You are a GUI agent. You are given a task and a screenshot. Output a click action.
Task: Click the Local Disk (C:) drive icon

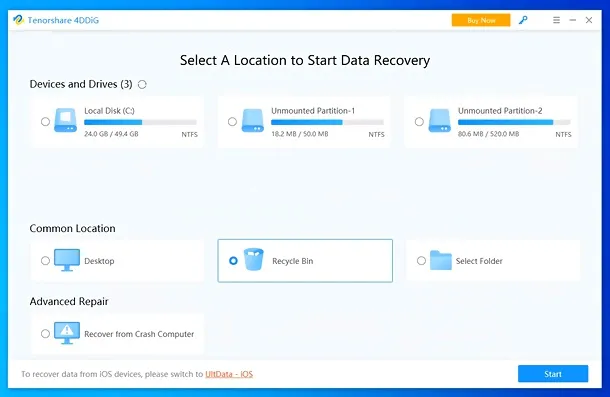65,120
